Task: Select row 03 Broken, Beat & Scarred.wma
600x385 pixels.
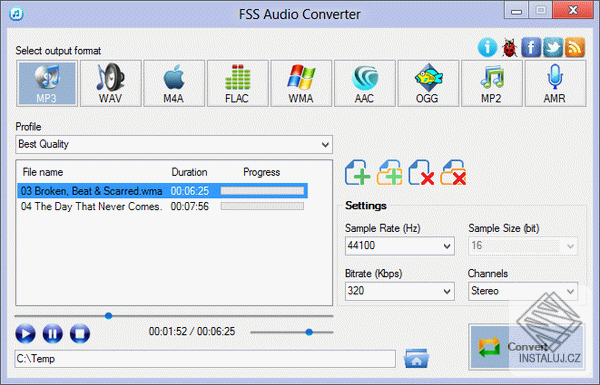Action: pyautogui.click(x=163, y=191)
